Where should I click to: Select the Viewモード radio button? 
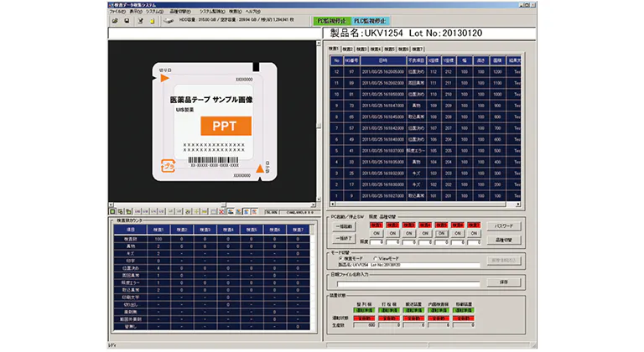pyautogui.click(x=372, y=257)
